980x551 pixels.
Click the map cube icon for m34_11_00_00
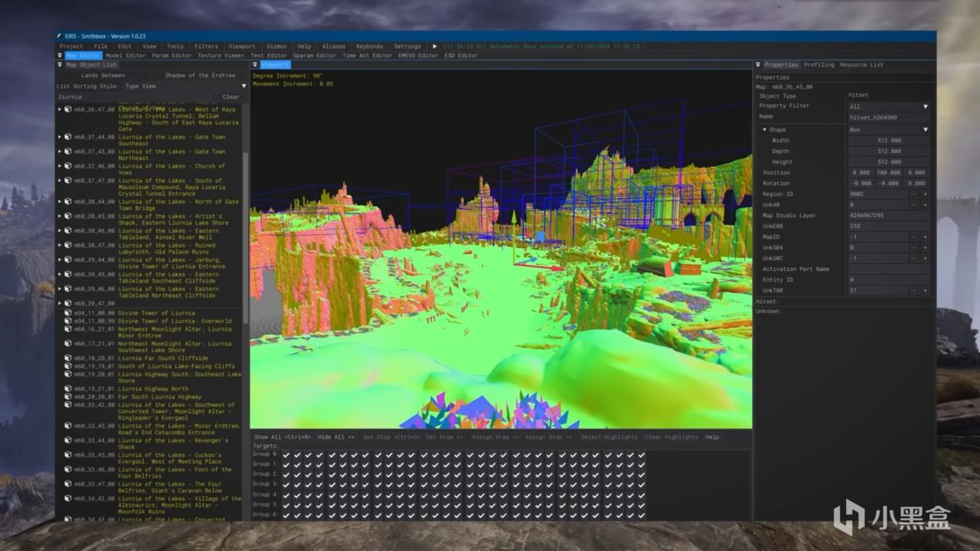[68, 313]
